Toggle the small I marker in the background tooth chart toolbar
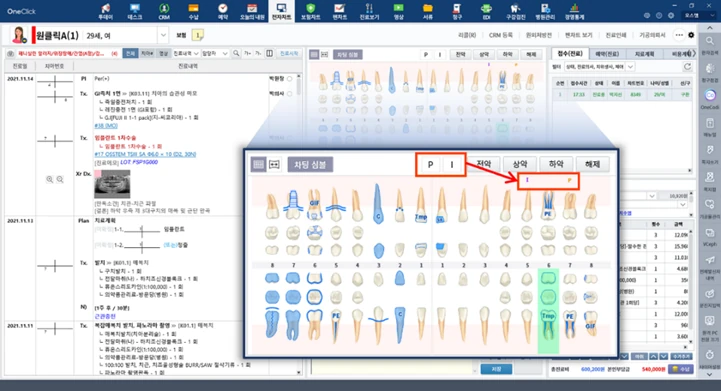Screen dimensions: 721x391 pyautogui.click(x=440, y=54)
